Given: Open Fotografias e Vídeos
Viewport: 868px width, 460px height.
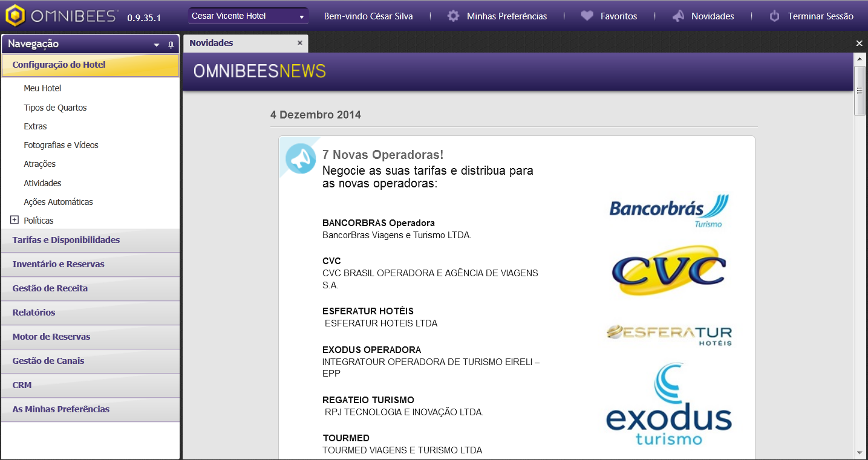Looking at the screenshot, I should point(61,145).
